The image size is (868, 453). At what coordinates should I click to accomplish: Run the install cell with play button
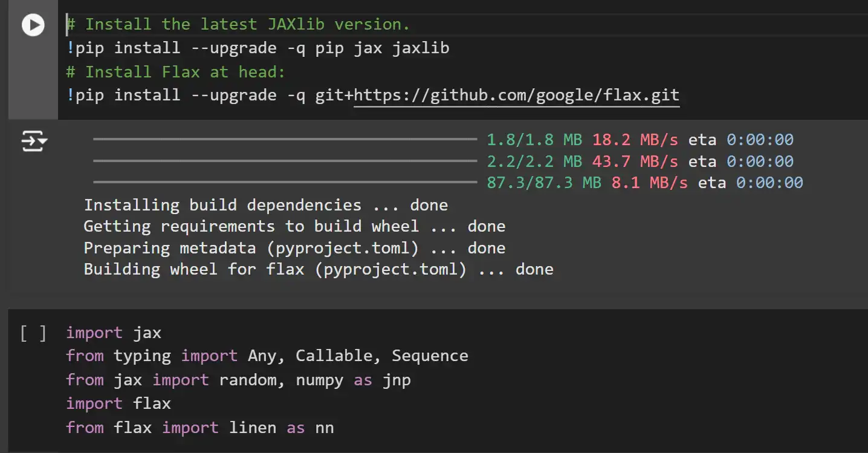[x=33, y=25]
